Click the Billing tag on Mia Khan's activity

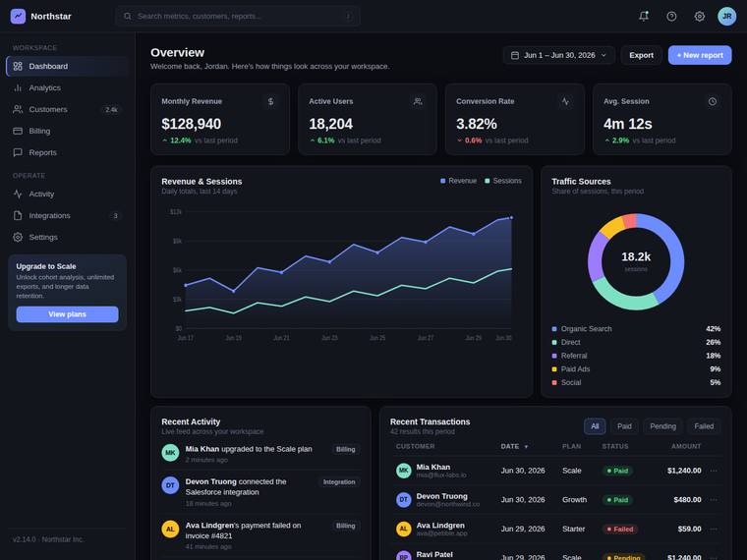345,449
